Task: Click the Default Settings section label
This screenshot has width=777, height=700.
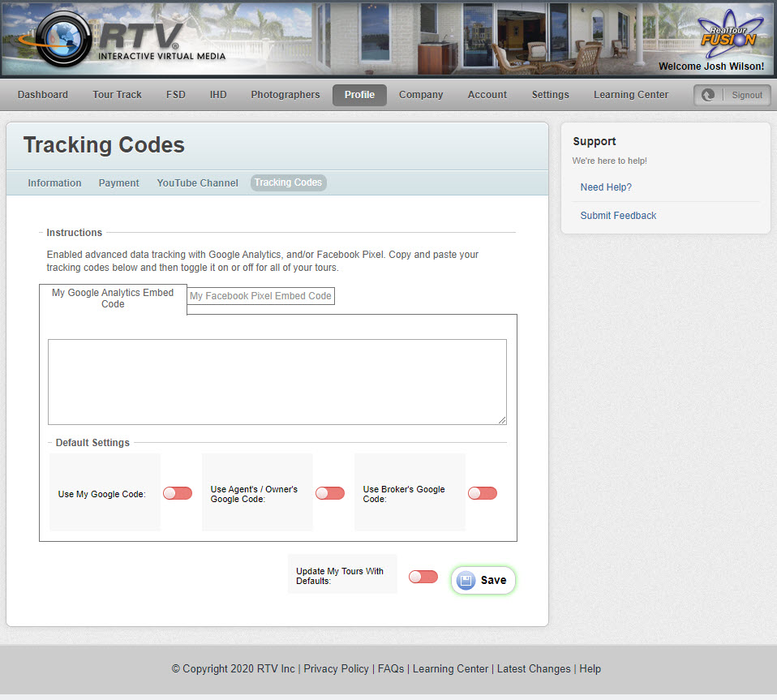Action: pyautogui.click(x=92, y=442)
